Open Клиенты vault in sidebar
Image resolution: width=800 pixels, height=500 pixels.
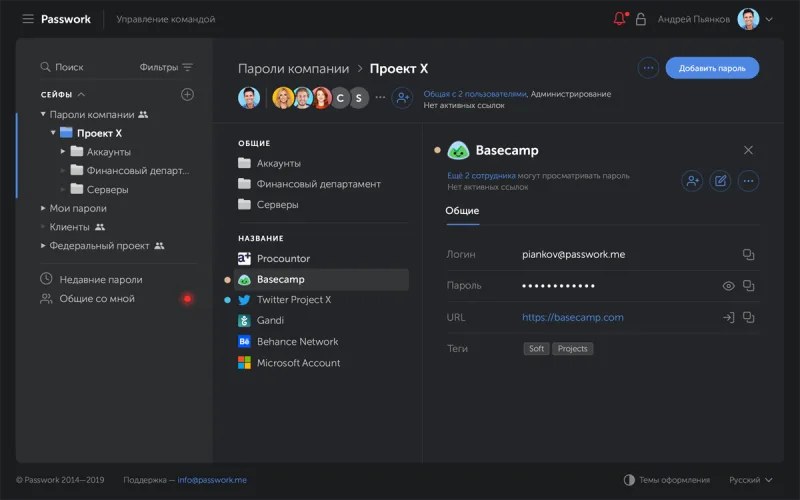(69, 227)
